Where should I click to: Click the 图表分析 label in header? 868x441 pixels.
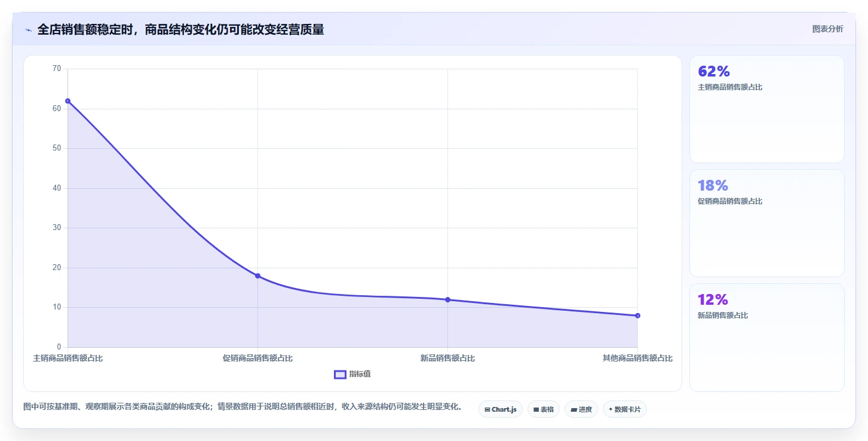click(827, 29)
